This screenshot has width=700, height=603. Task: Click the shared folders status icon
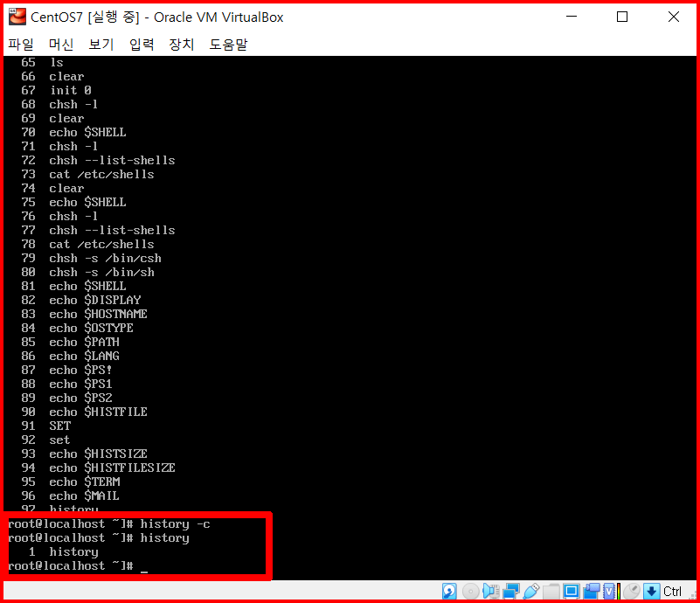(551, 592)
